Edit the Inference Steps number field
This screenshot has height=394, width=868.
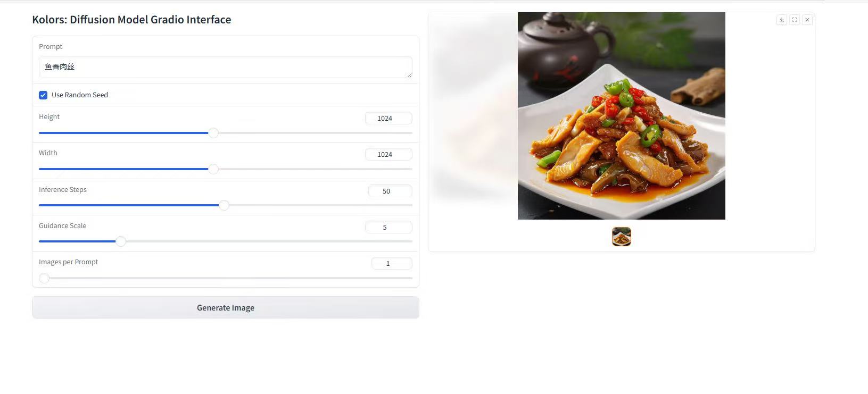coord(390,191)
